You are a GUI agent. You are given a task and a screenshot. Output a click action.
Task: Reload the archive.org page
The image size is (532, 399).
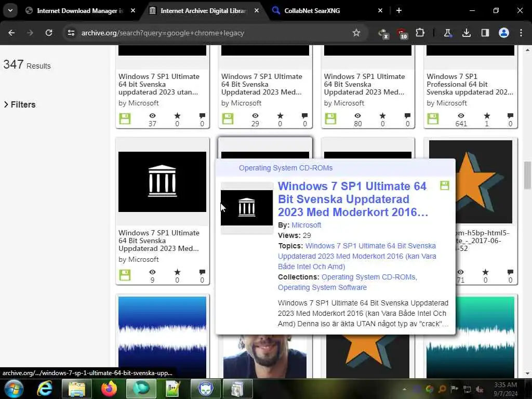(49, 33)
